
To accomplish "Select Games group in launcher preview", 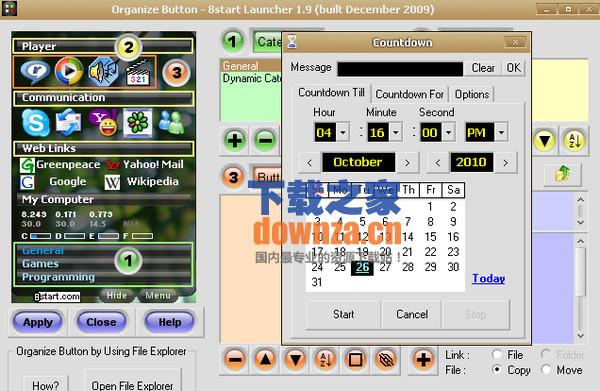I will point(40,264).
